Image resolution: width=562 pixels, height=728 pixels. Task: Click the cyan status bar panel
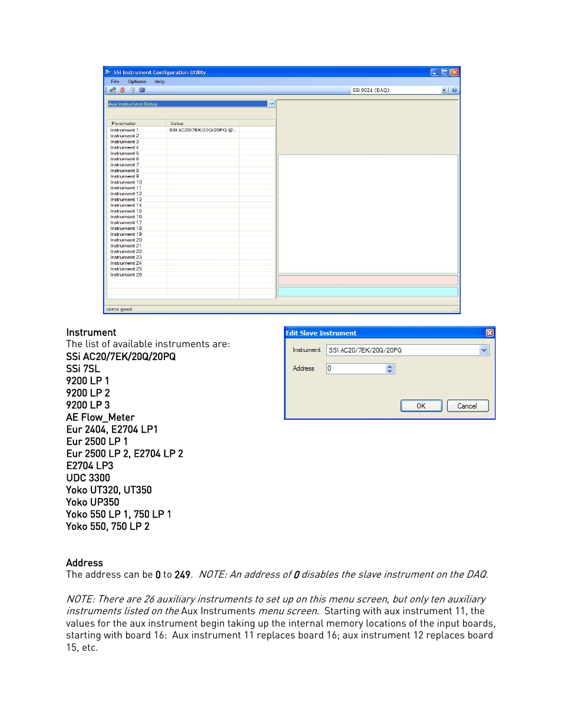(368, 292)
